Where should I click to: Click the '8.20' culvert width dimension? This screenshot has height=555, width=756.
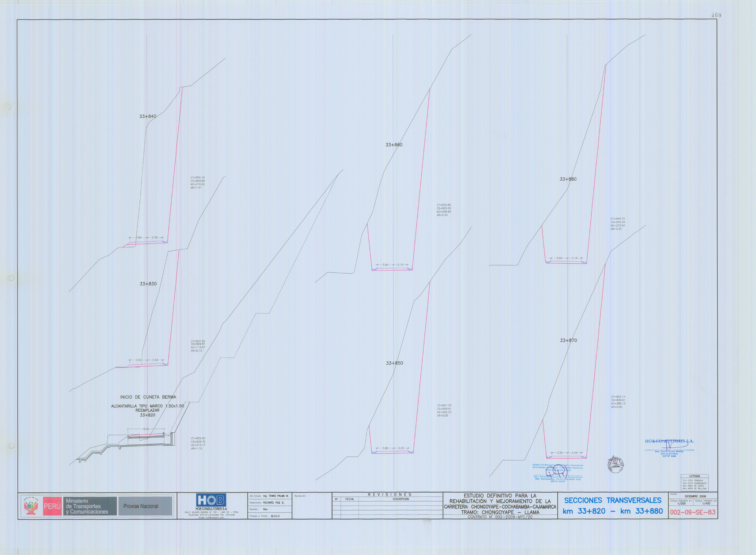(x=146, y=429)
